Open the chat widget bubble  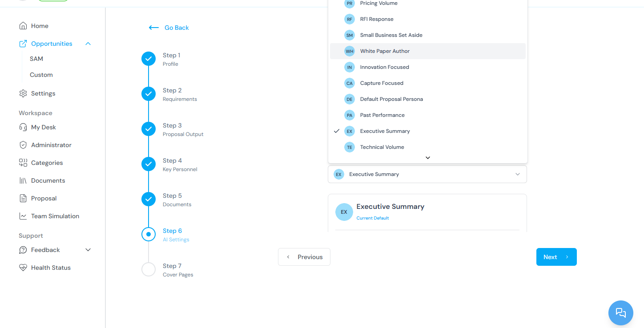click(x=620, y=313)
